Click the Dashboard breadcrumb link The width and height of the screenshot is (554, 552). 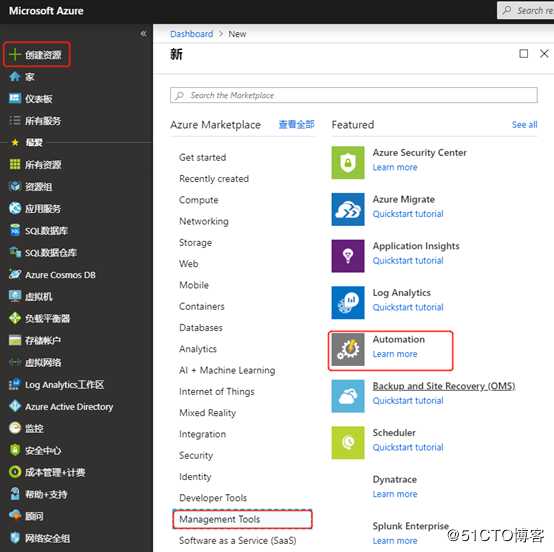point(191,34)
